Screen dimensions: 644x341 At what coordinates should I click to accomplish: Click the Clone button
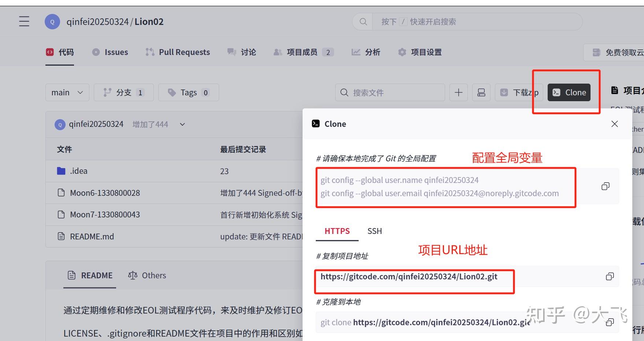point(569,92)
